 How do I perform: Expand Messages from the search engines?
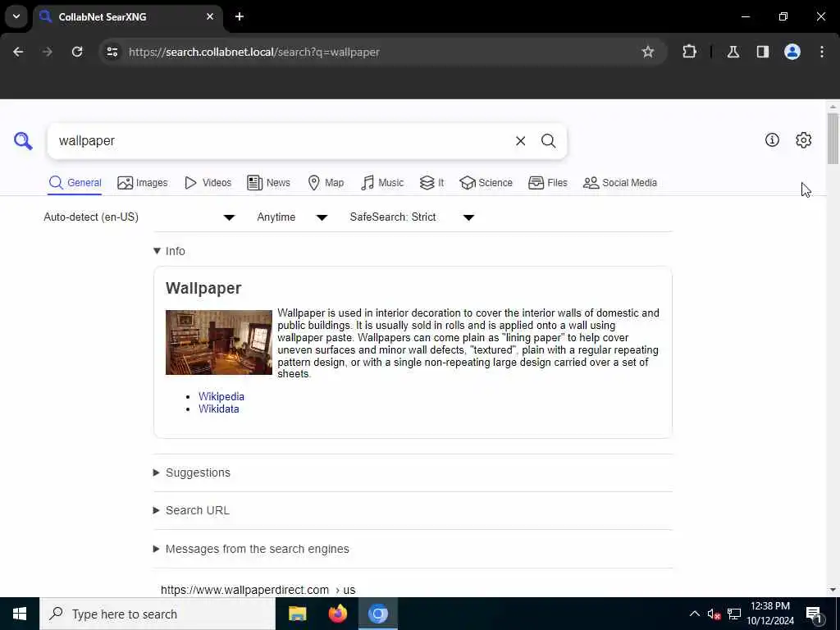[x=251, y=549]
